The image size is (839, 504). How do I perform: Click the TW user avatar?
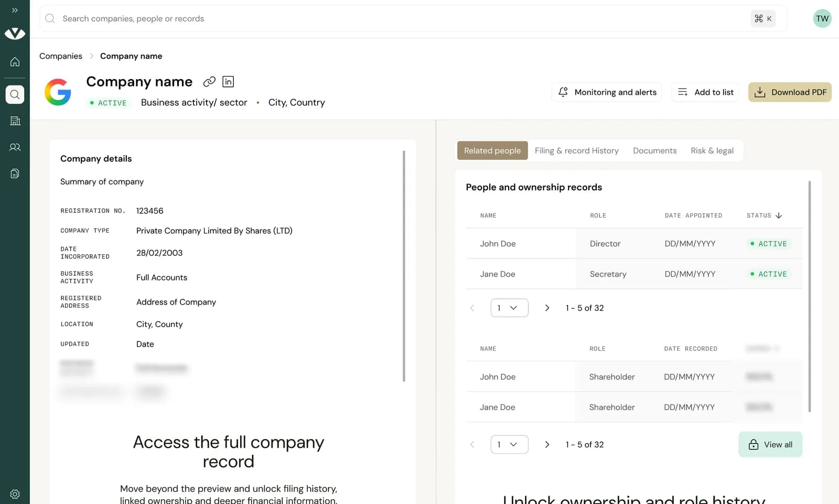tap(822, 18)
